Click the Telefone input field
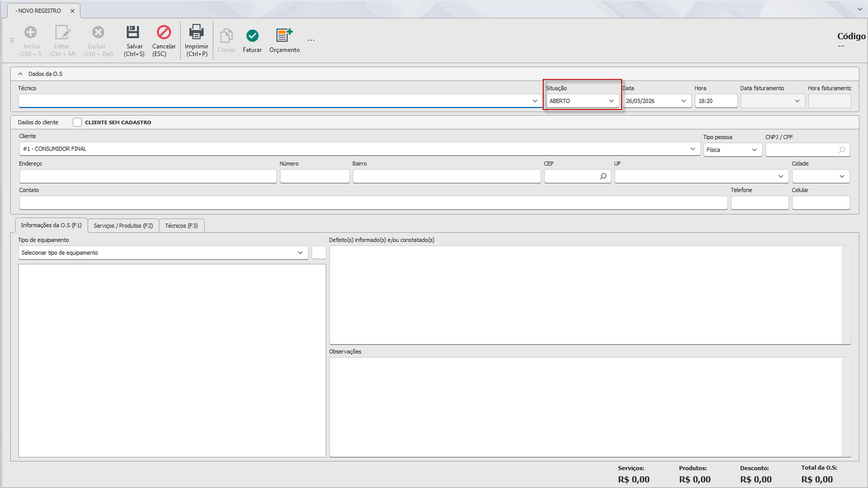Viewport: 868px width, 488px height. (760, 203)
